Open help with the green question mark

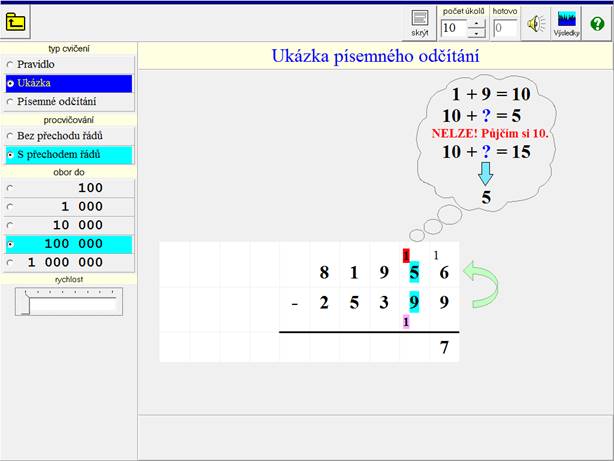pos(597,23)
